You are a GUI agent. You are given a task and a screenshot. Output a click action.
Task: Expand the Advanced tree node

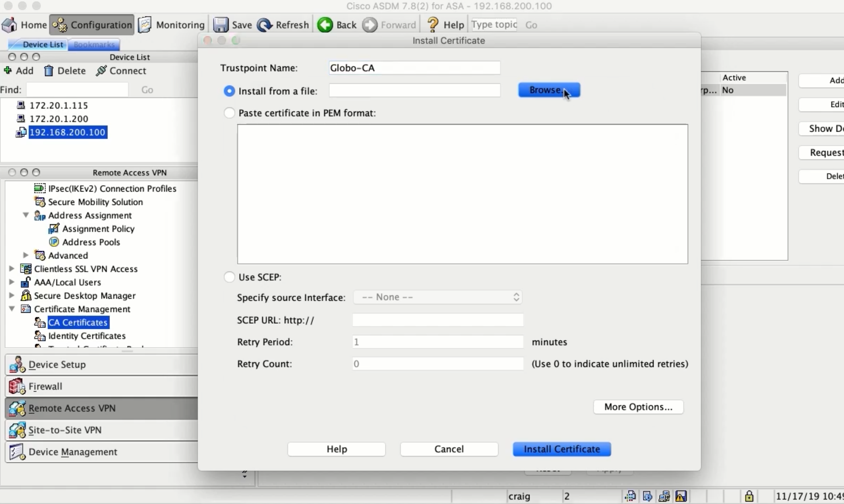tap(26, 255)
